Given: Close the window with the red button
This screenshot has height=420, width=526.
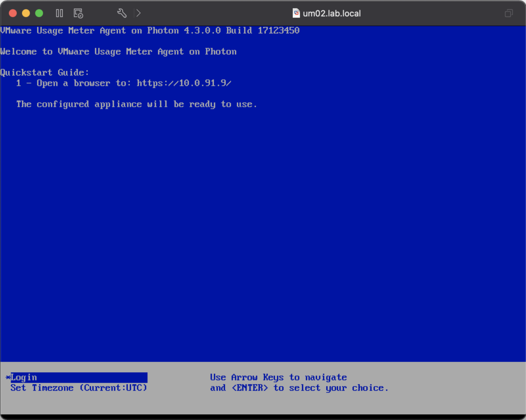Looking at the screenshot, I should tap(13, 13).
